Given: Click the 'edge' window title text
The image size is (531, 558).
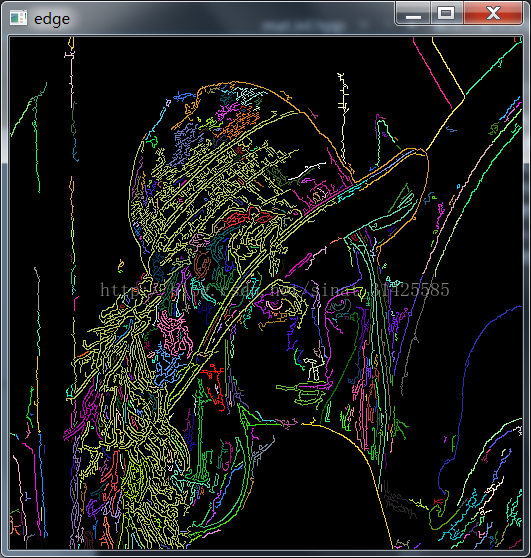Looking at the screenshot, I should 52,19.
